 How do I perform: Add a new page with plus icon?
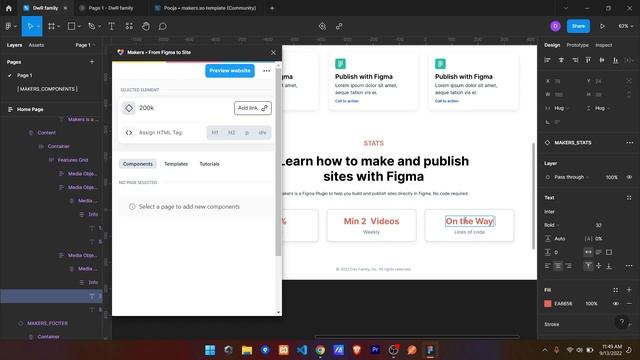92,62
